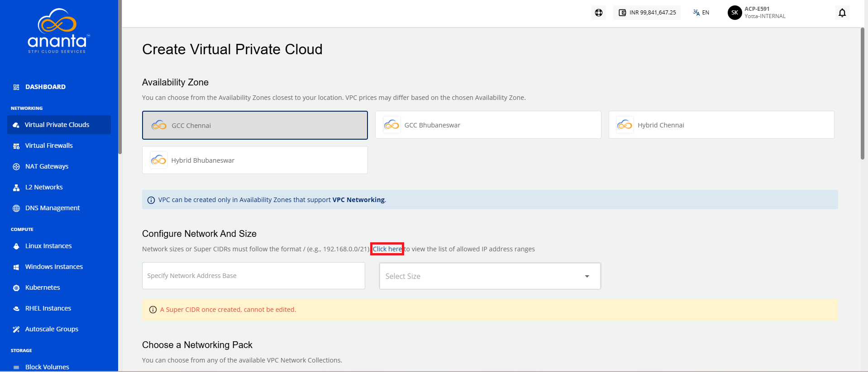Click the sidebar vertical scrollbar
The width and height of the screenshot is (868, 372).
click(120, 77)
